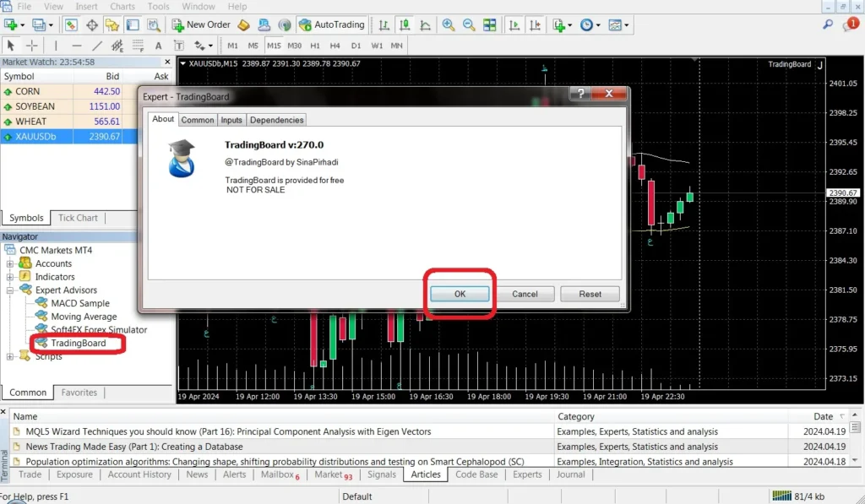
Task: Switch timeframe to H1
Action: coord(315,46)
